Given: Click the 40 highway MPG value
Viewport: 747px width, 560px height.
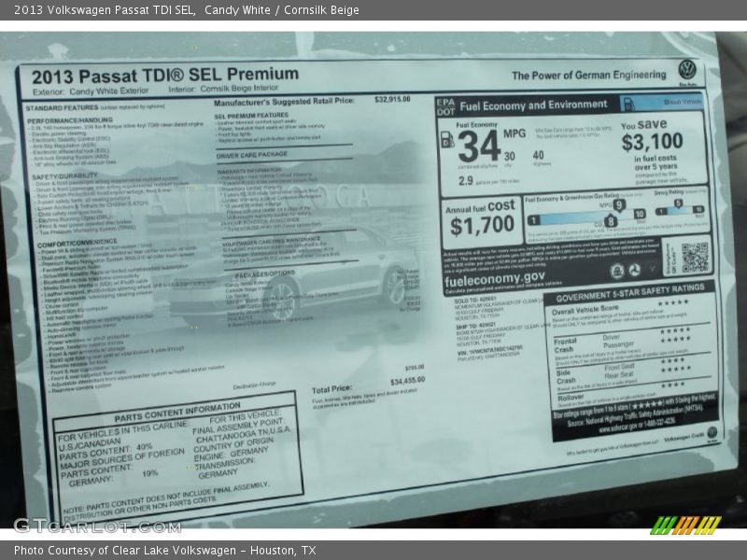Looking at the screenshot, I should [x=539, y=155].
